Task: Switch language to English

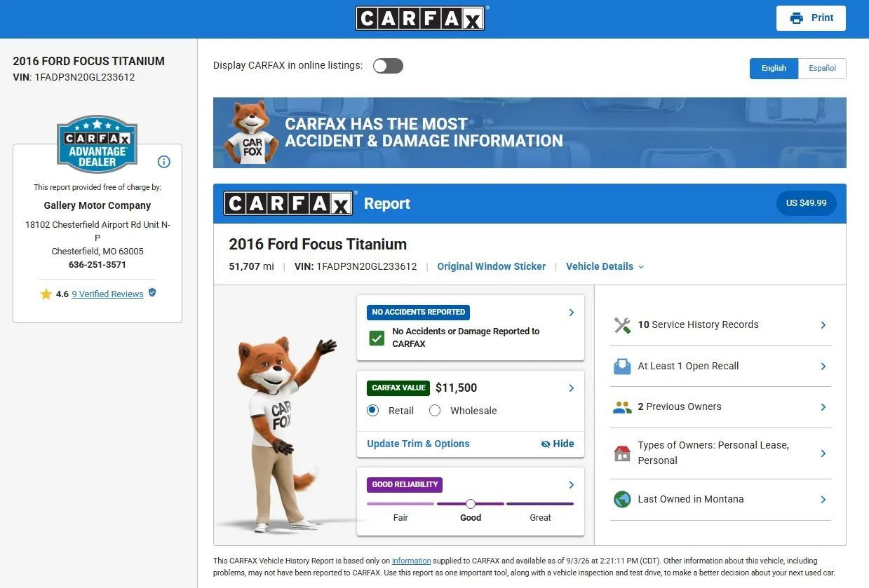Action: [774, 68]
